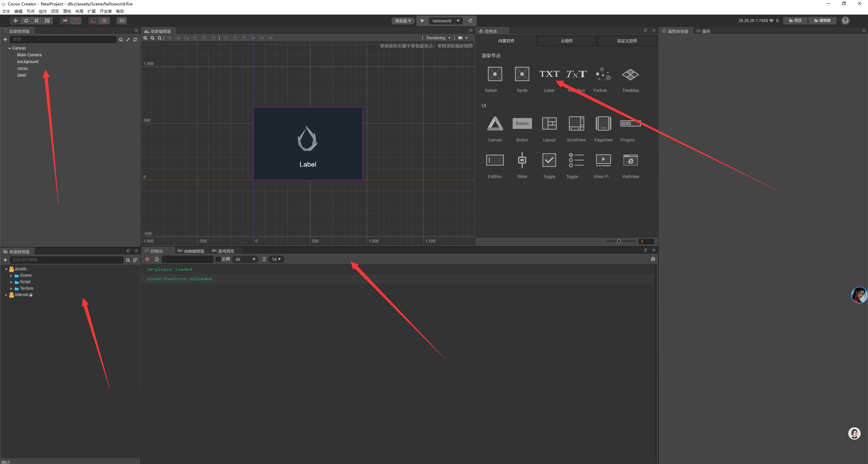
Task: Select the ScrollView widget icon
Action: point(576,124)
